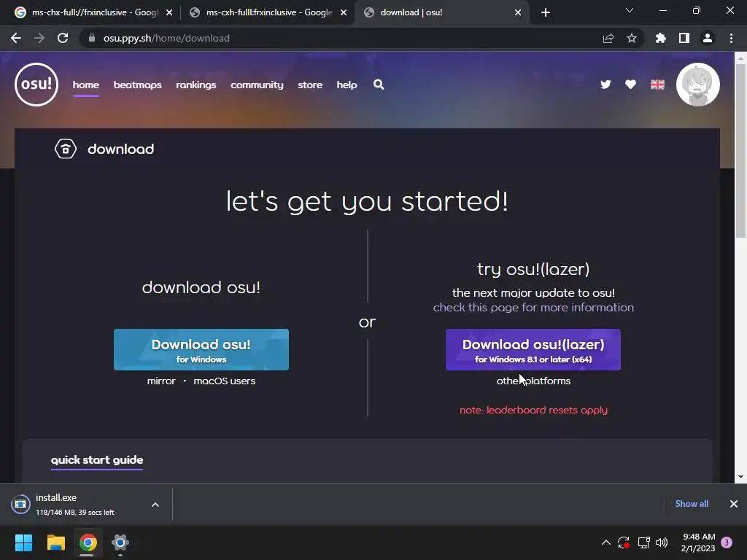Open the volume speaker tray icon
Screen dimensions: 747x560
point(662,542)
